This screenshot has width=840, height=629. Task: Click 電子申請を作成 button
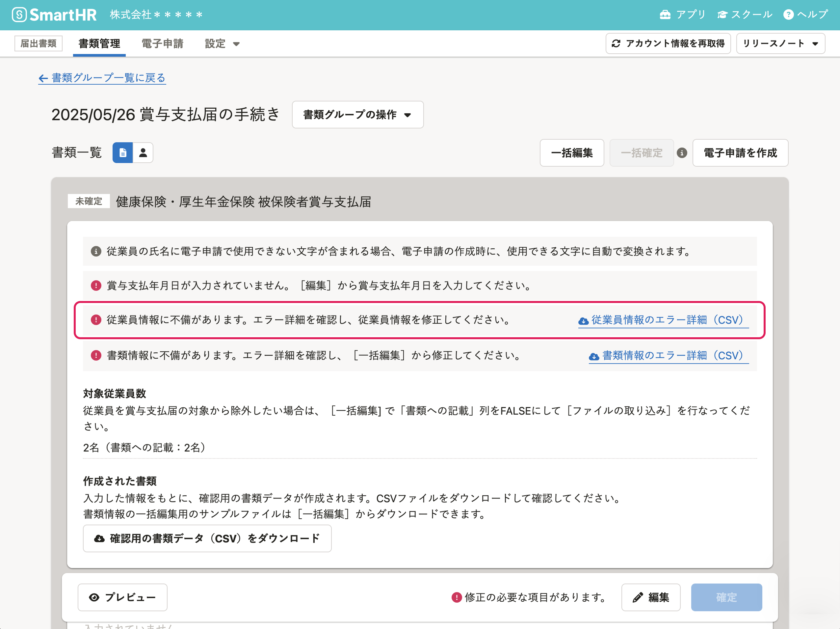tap(740, 153)
